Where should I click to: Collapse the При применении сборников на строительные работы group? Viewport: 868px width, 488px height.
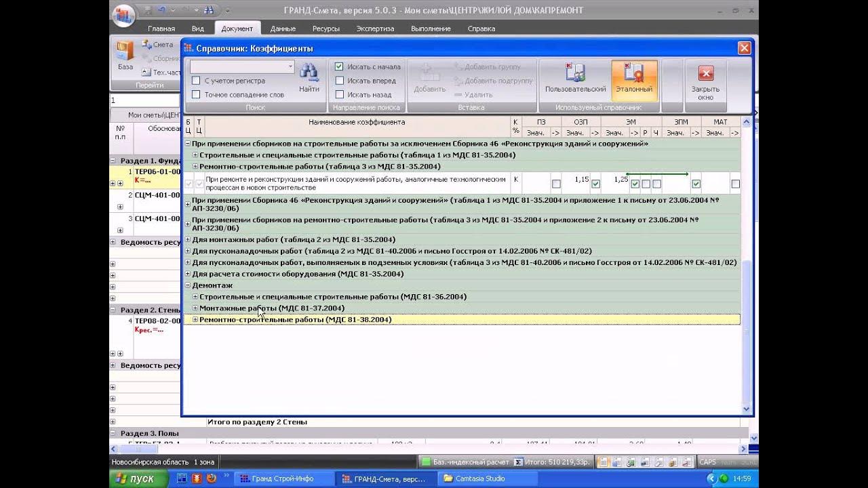coord(188,144)
